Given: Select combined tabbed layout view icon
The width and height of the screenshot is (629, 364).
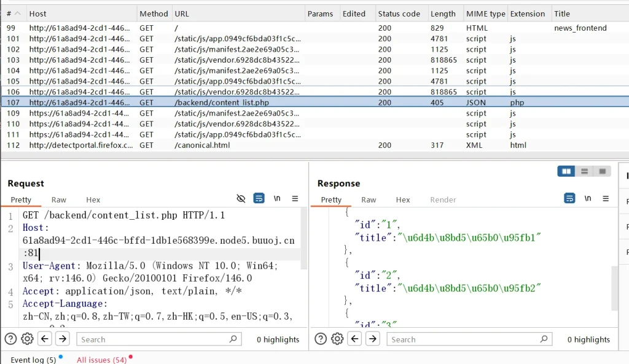Looking at the screenshot, I should pyautogui.click(x=602, y=171).
